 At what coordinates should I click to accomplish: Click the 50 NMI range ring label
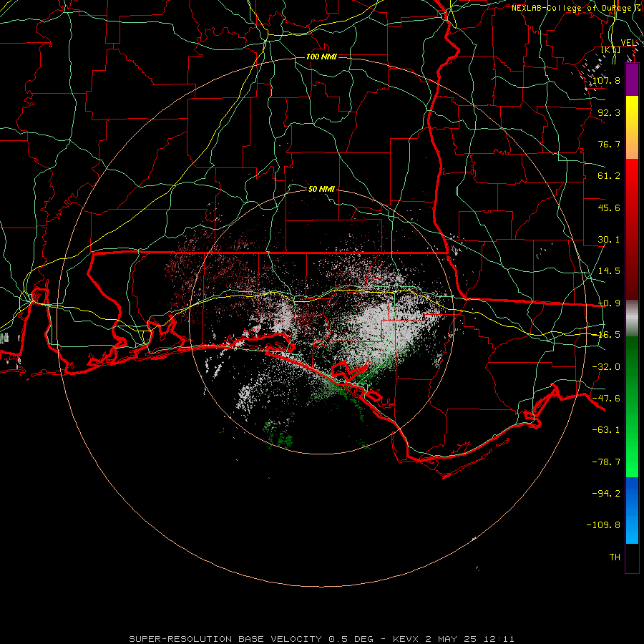click(321, 189)
